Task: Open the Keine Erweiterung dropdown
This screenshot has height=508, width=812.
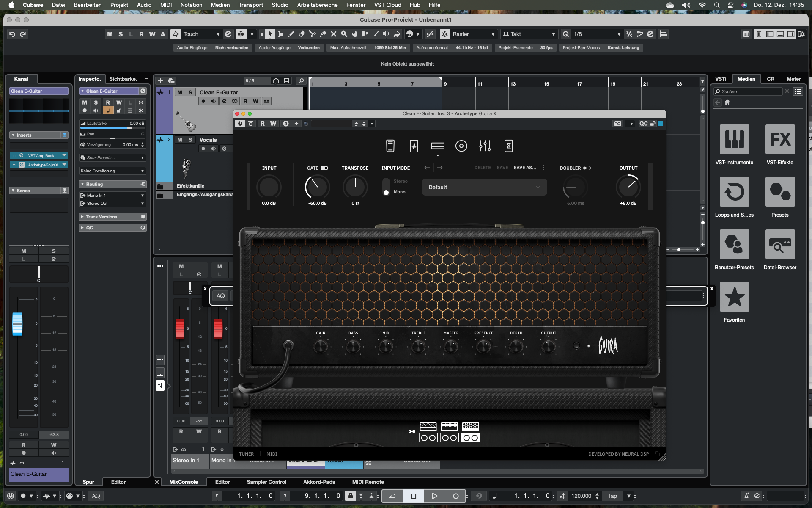Action: (112, 171)
